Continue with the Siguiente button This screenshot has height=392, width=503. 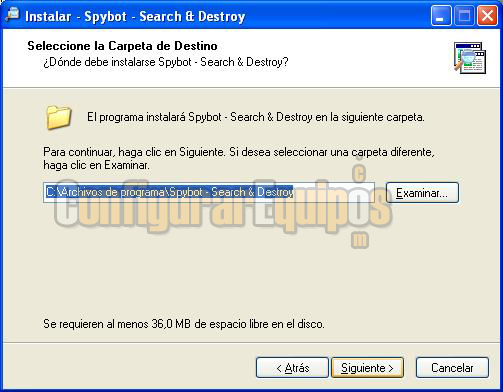point(367,368)
